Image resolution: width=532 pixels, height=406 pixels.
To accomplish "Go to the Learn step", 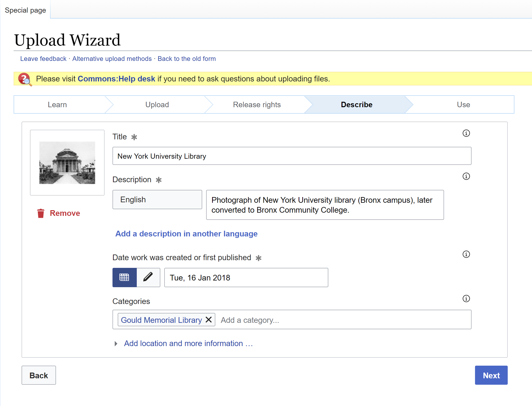I will click(57, 104).
